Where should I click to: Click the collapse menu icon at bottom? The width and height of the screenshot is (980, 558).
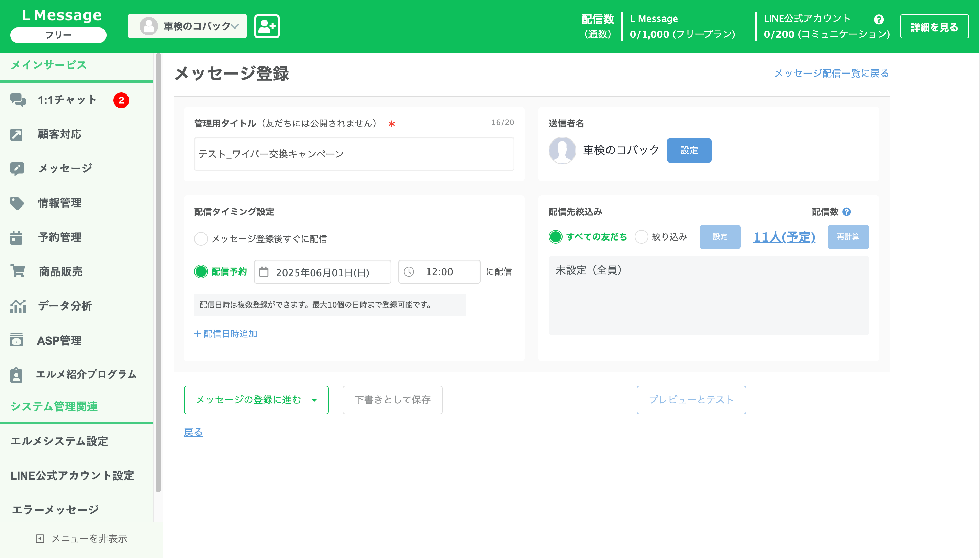pyautogui.click(x=40, y=538)
